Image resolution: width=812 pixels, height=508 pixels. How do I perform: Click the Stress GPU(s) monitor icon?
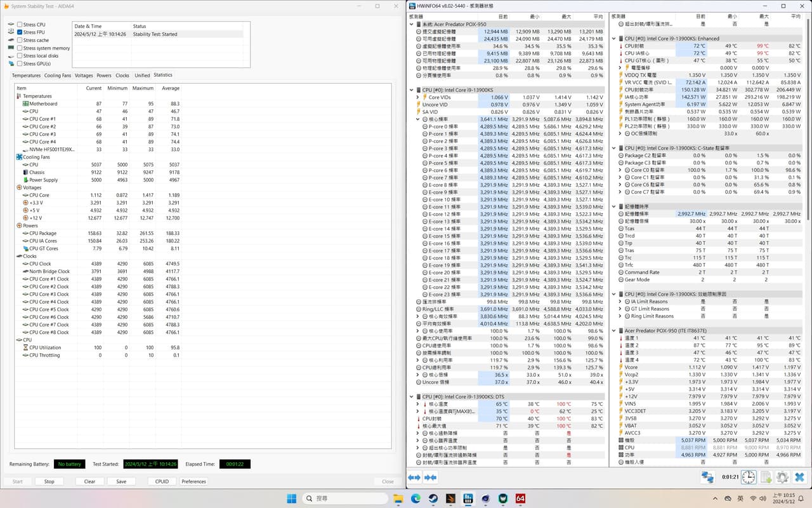point(11,63)
